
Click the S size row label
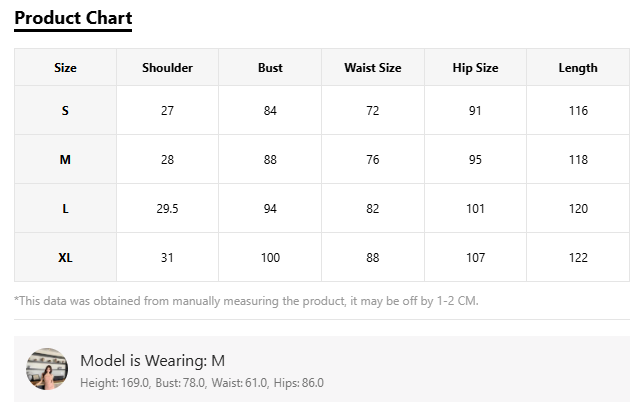[65, 111]
